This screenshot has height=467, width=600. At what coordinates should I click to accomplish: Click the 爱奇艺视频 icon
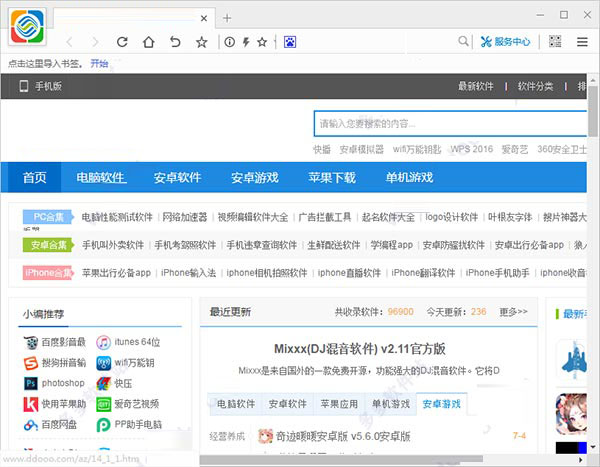[x=103, y=404]
